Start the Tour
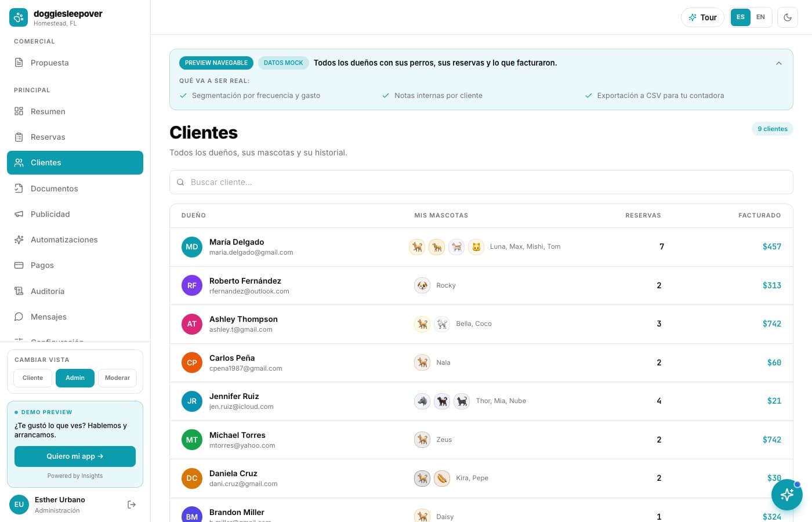Image resolution: width=812 pixels, height=522 pixels. [702, 17]
